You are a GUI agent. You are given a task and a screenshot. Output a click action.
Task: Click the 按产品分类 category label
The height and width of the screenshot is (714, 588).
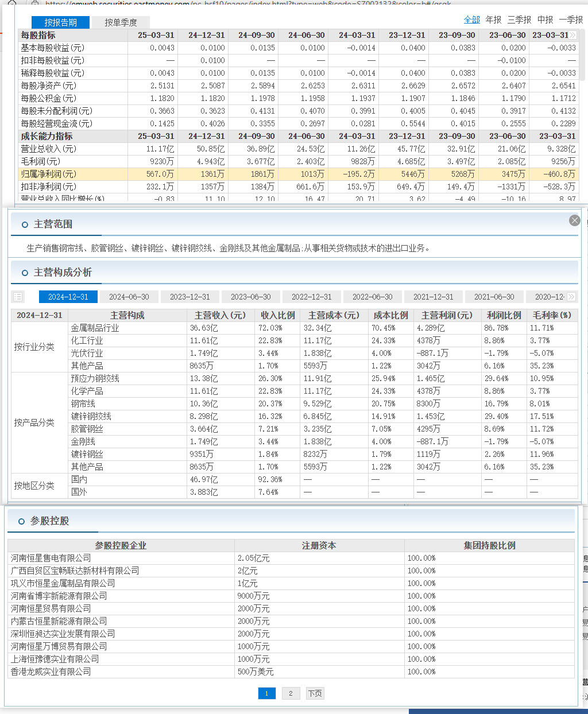(34, 422)
